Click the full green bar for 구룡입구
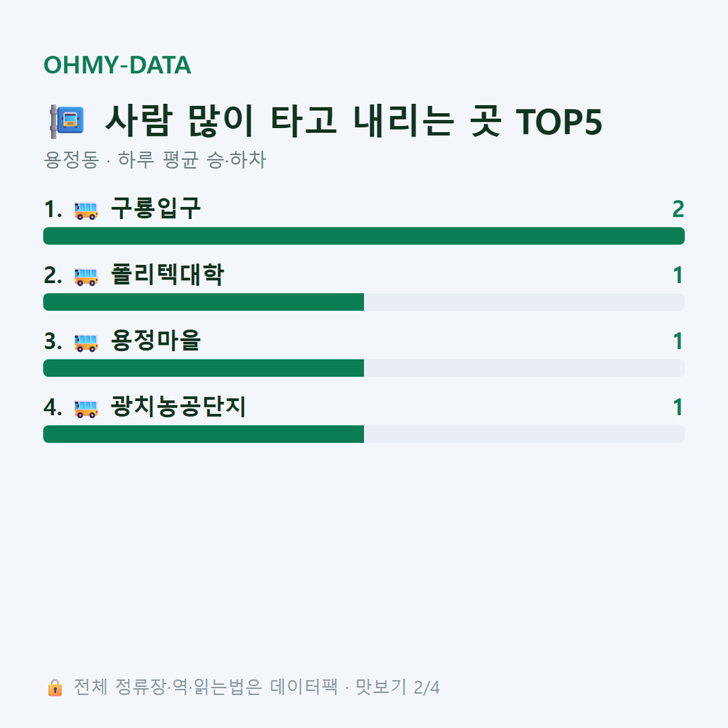The image size is (728, 728). pyautogui.click(x=364, y=236)
